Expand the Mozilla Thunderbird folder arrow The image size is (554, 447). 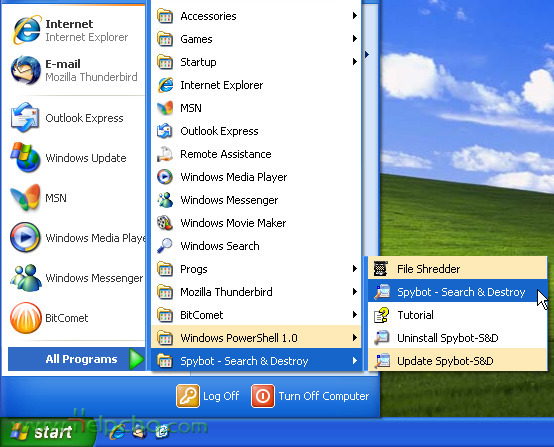coord(355,292)
